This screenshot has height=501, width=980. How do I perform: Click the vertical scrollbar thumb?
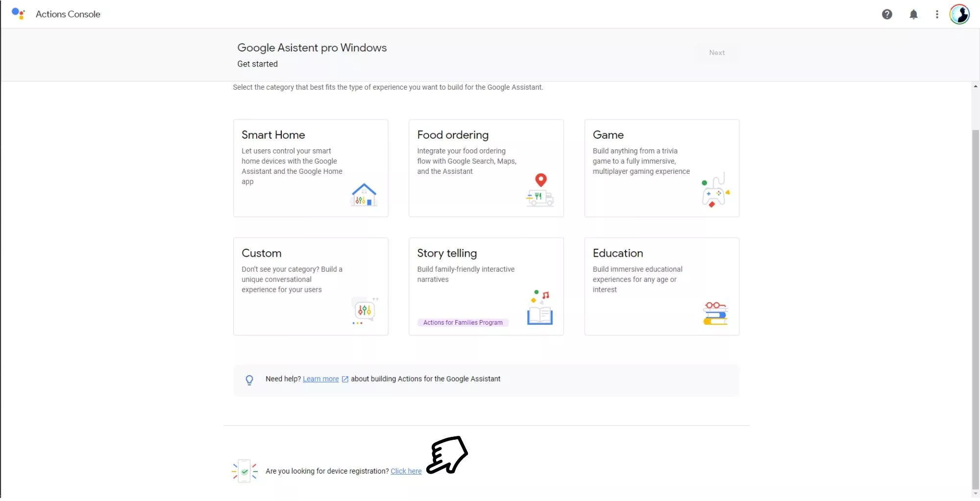[x=976, y=309]
